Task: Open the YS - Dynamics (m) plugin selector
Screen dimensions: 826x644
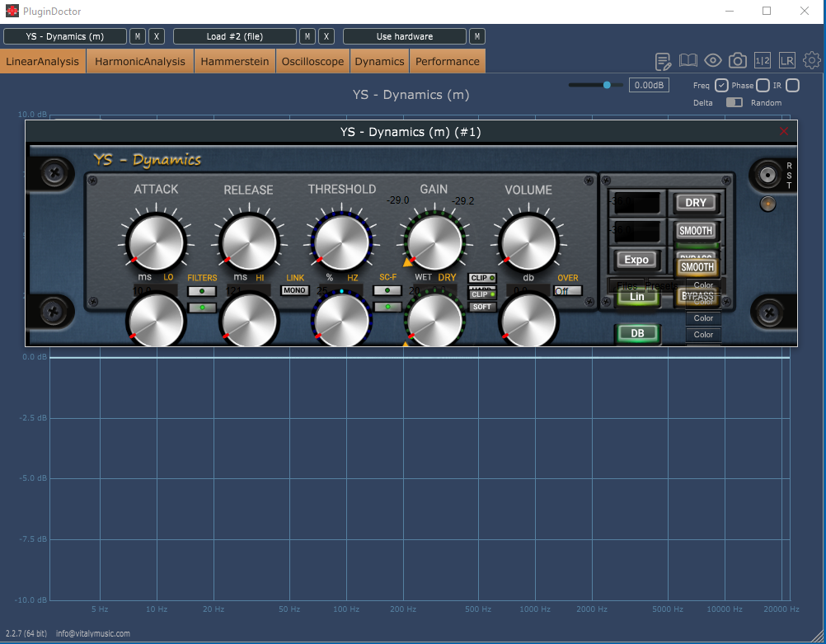Action: (x=65, y=36)
